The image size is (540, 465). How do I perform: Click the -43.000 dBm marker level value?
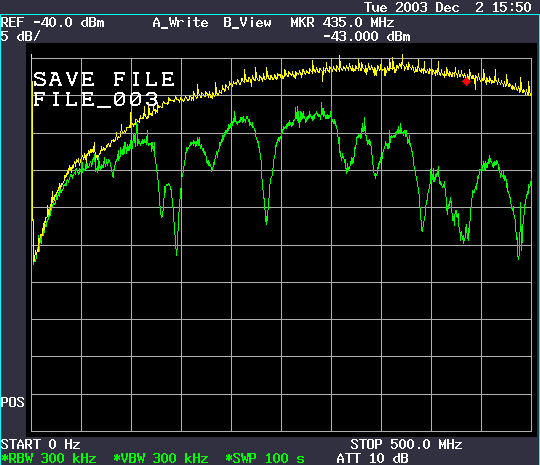pos(367,37)
